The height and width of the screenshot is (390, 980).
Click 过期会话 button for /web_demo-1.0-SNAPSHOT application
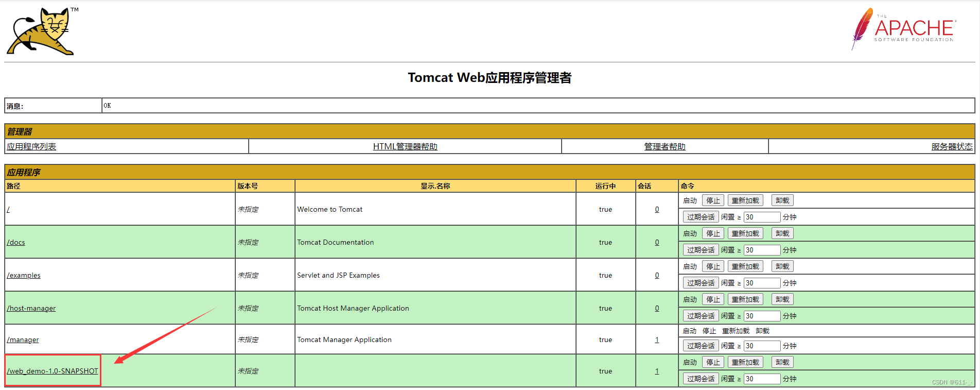pos(701,379)
